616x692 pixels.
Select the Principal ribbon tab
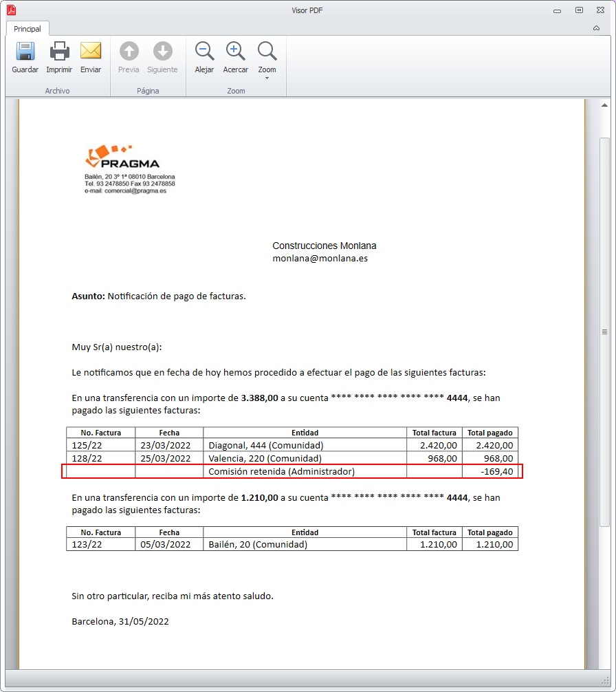[27, 29]
